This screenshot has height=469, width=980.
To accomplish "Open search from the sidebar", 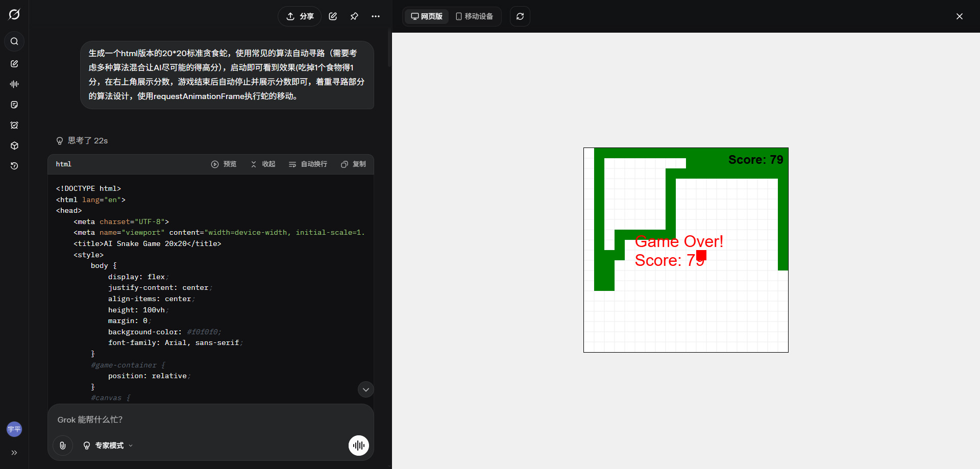I will click(14, 41).
